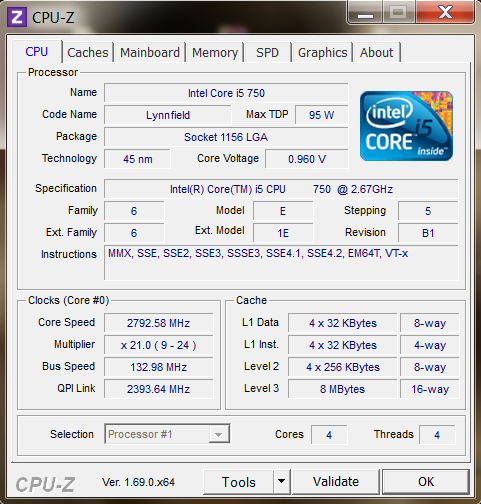The height and width of the screenshot is (504, 481).
Task: Click the B1 revision value
Action: point(428,233)
